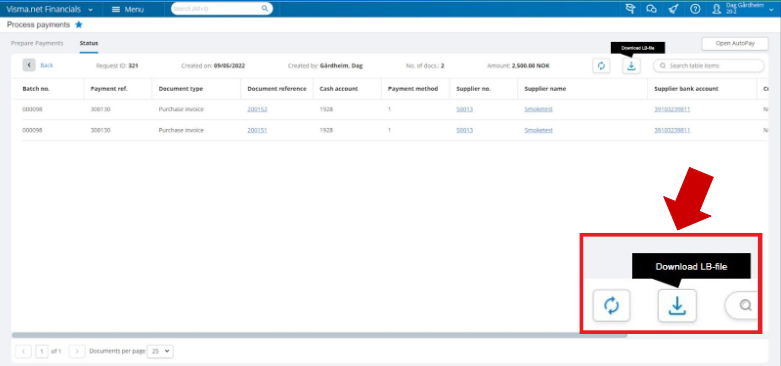Click the Created on 09/05/2022 text

click(x=213, y=65)
